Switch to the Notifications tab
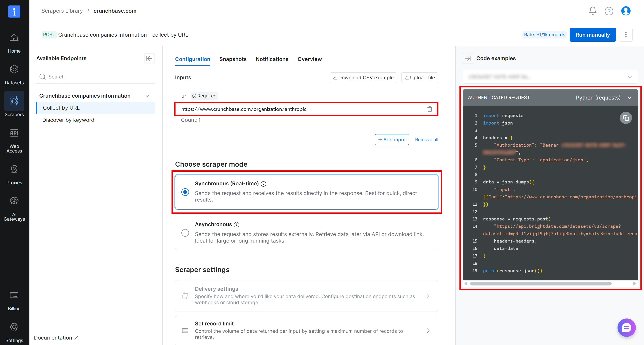Image resolution: width=644 pixels, height=345 pixels. coord(272,59)
